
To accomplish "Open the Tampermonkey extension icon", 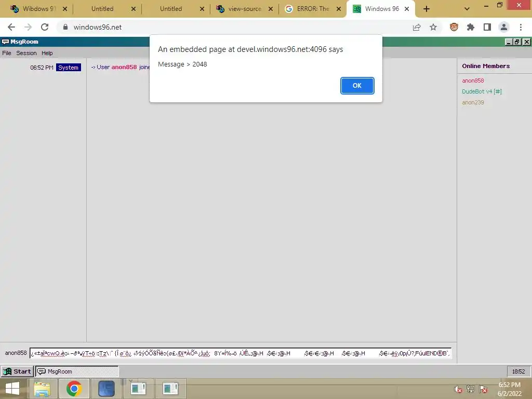I will [454, 27].
